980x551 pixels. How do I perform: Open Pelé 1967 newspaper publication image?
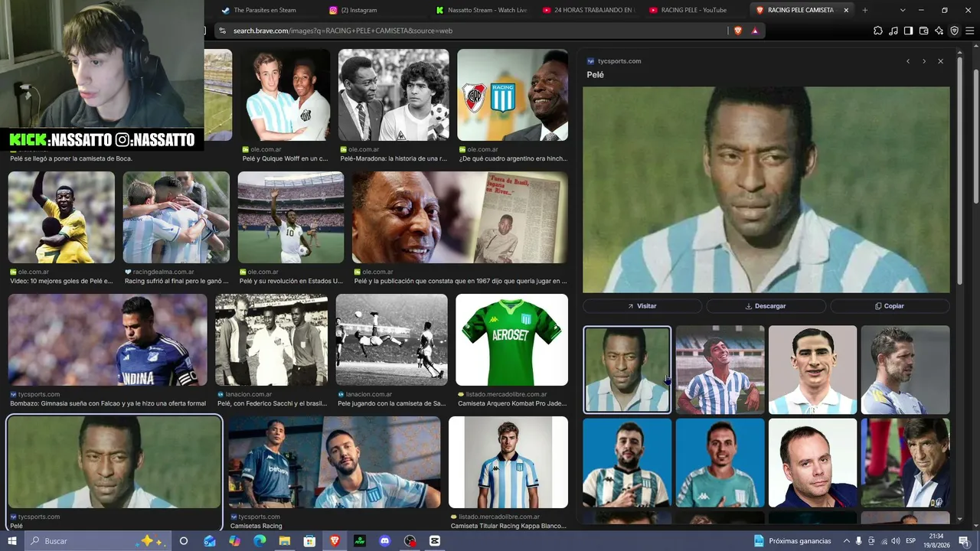click(460, 217)
